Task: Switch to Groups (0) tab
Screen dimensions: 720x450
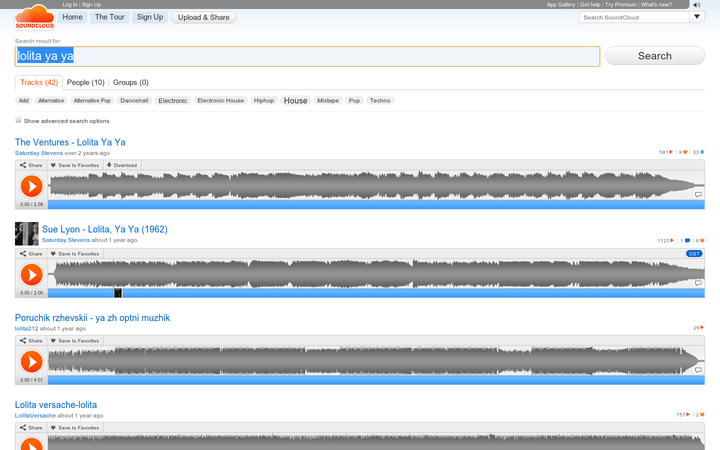Action: tap(130, 83)
